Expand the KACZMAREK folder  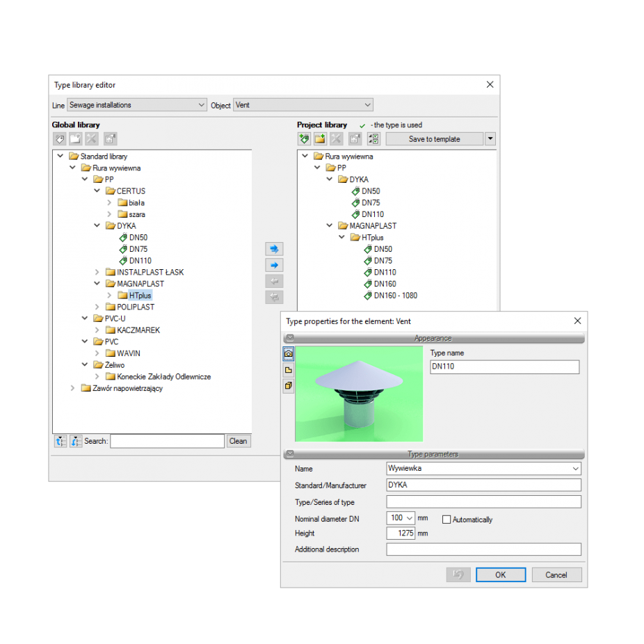click(x=97, y=330)
